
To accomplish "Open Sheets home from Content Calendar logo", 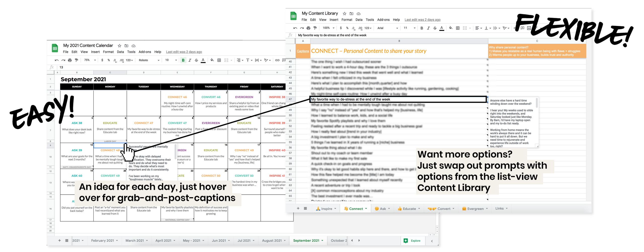I will tap(55, 48).
